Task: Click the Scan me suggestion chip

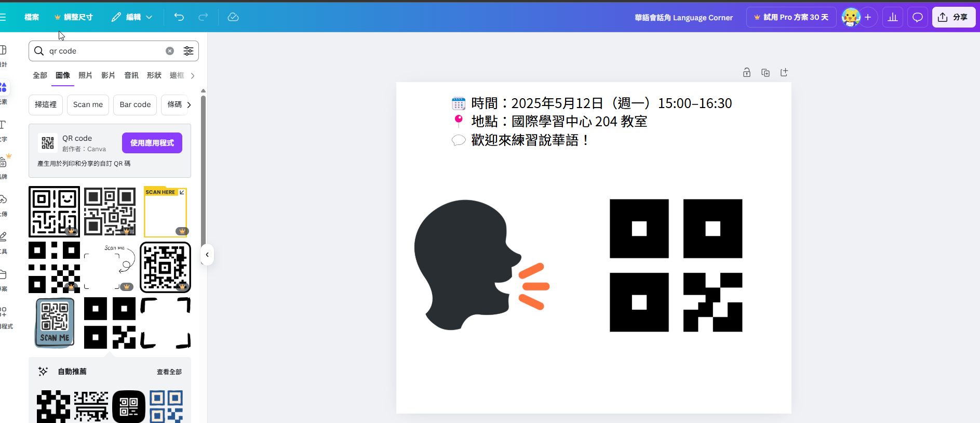Action: (88, 104)
